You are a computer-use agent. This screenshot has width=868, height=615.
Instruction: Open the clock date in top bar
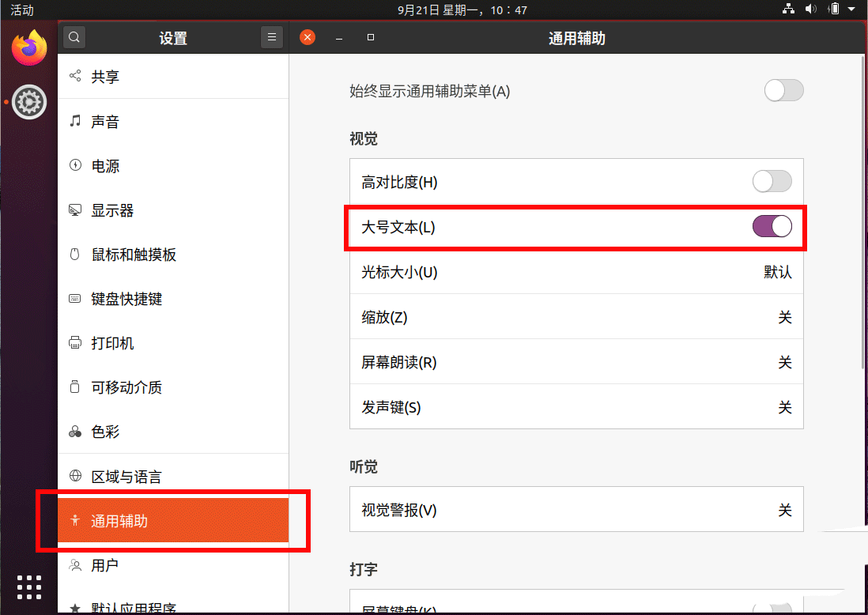462,10
